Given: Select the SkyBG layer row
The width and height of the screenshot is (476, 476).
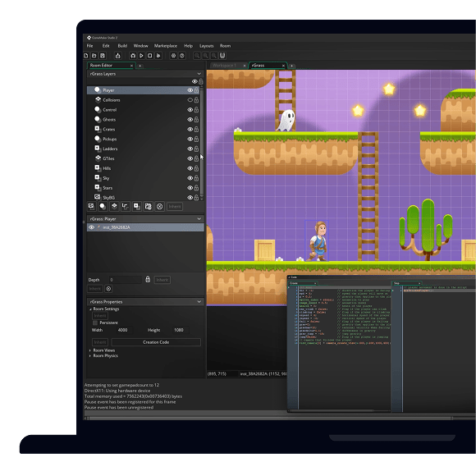Looking at the screenshot, I should tap(143, 197).
